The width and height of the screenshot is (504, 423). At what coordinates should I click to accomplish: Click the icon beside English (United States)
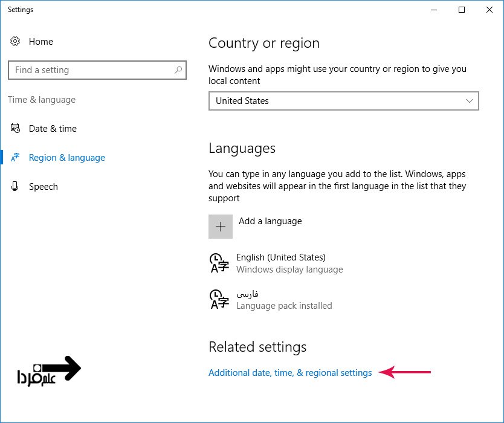219,263
